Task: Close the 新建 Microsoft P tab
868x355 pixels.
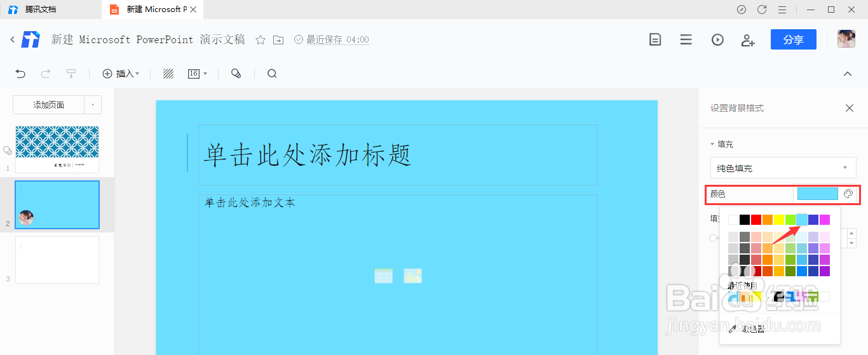Action: (x=194, y=10)
